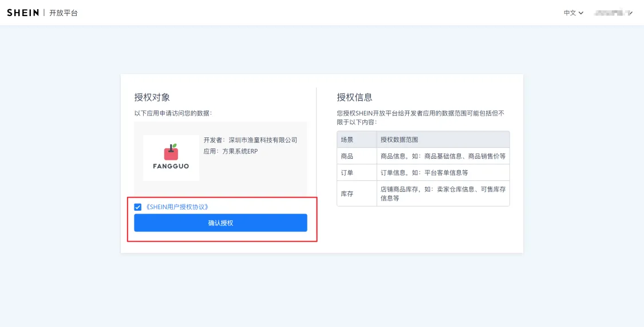This screenshot has height=327, width=644.
Task: Uncheck the SHEIN用户授权协议 checkbox
Action: [138, 207]
